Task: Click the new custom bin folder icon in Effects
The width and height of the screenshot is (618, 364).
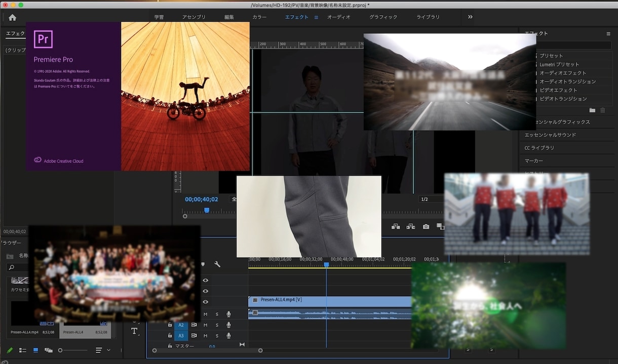Action: tap(592, 110)
